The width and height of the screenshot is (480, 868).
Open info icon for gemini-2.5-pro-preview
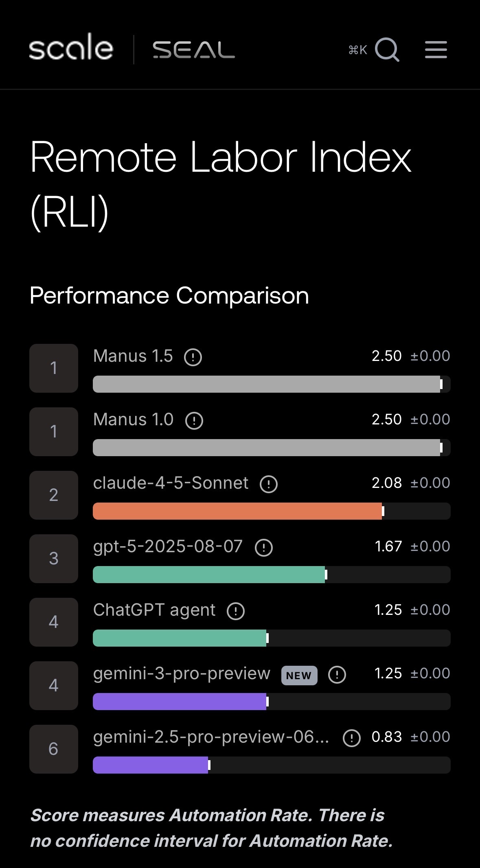(x=352, y=738)
